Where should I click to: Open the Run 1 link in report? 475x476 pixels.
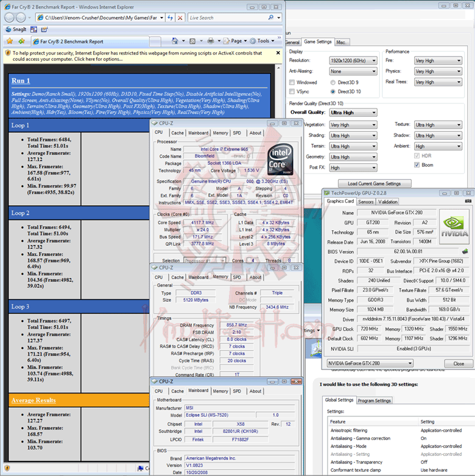click(21, 81)
